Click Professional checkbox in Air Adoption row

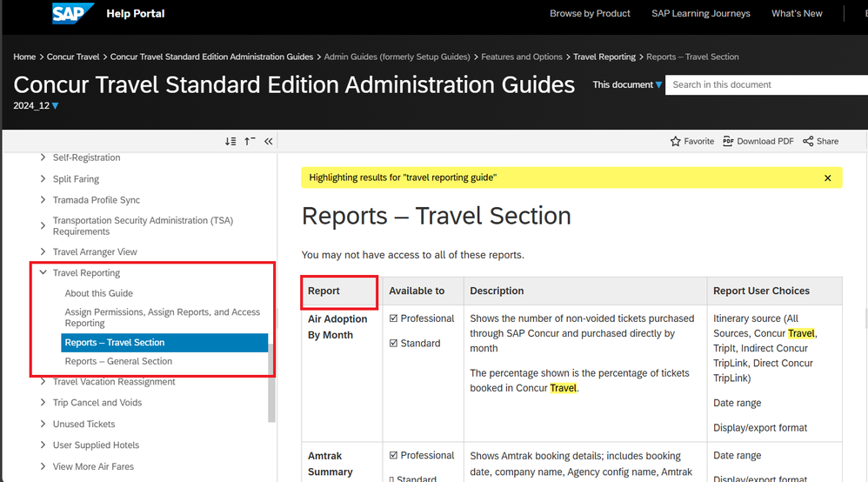(394, 318)
